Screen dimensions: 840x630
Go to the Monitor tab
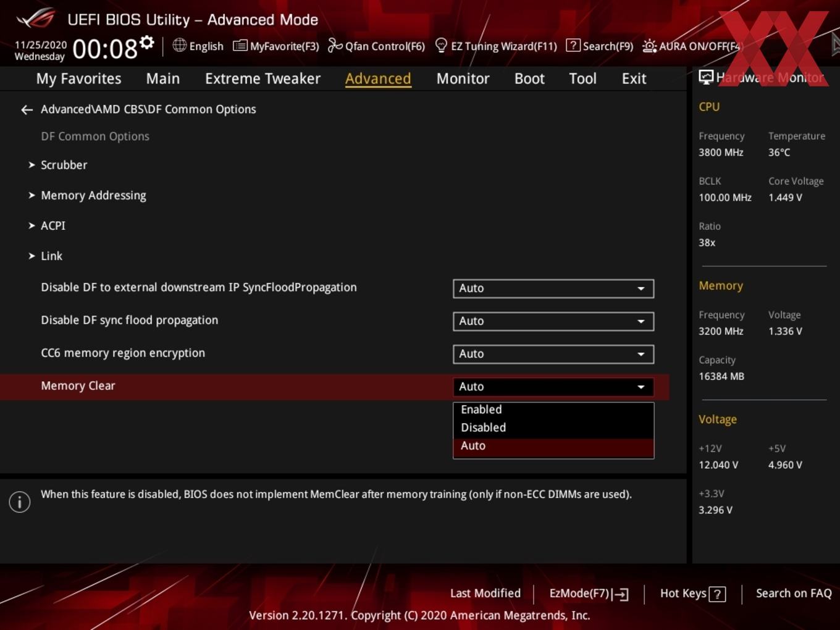tap(463, 78)
